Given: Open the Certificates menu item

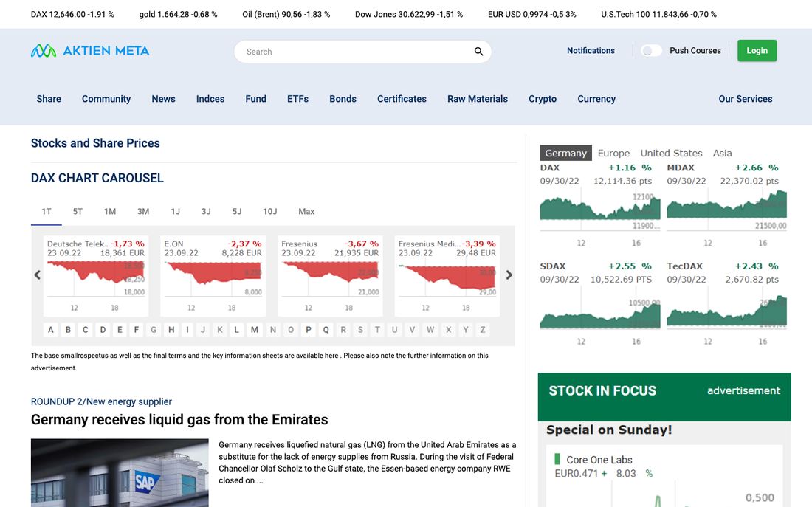Looking at the screenshot, I should tap(402, 99).
